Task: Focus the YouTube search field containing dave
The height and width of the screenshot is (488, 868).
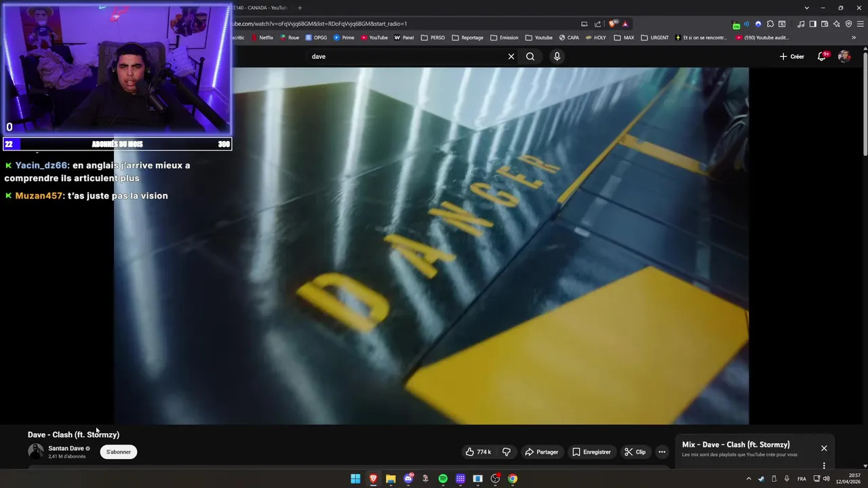Action: (407, 56)
